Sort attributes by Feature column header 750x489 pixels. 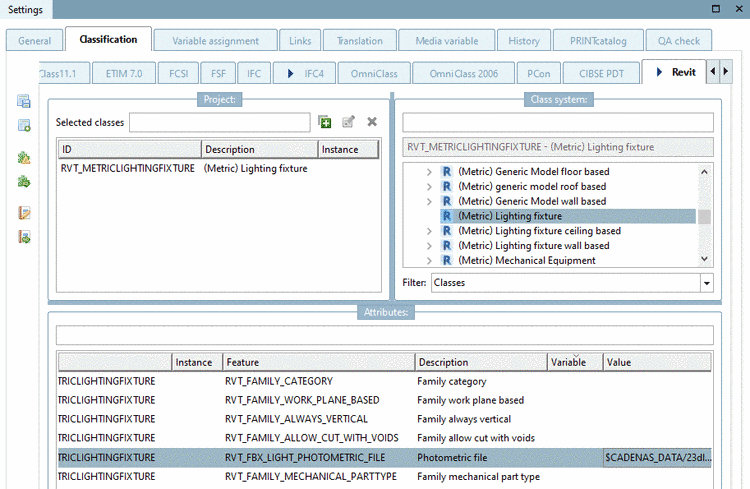coord(318,362)
